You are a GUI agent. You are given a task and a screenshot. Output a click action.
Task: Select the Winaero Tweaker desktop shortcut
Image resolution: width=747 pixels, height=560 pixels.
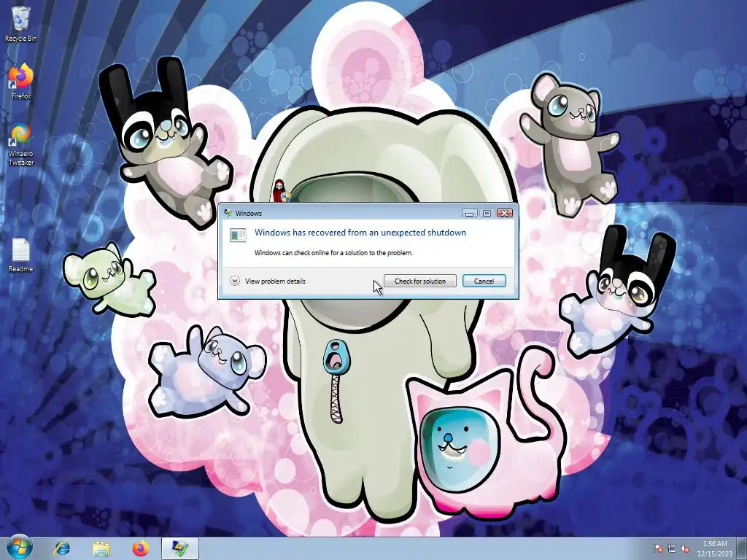21,145
